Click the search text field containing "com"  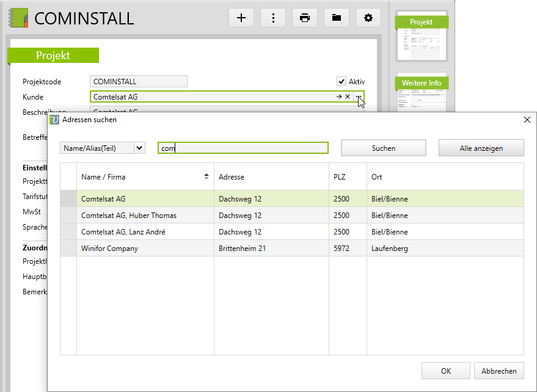click(x=243, y=148)
